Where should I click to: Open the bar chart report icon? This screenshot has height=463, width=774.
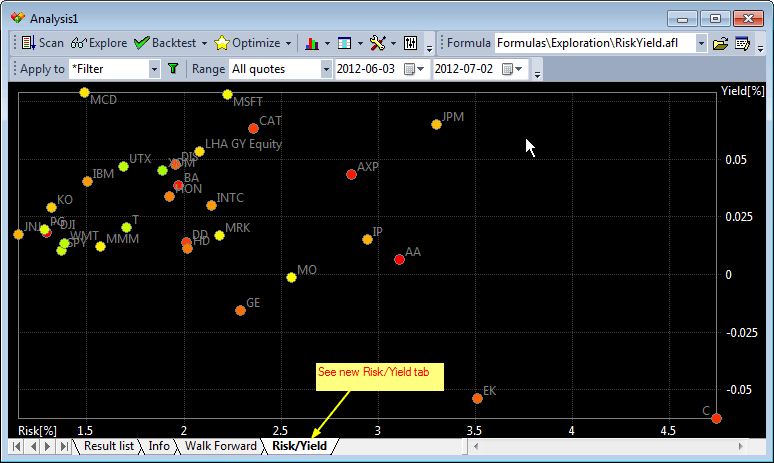tap(311, 43)
